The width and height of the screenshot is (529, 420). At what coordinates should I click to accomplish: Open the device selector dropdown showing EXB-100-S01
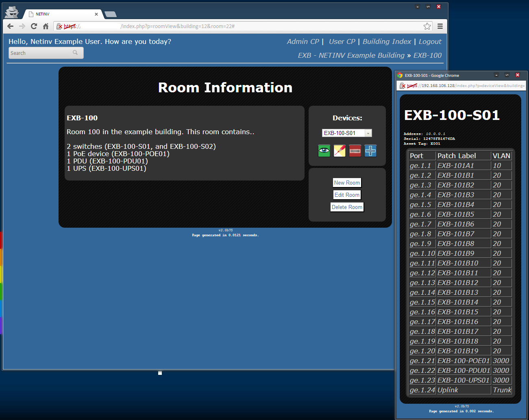[368, 133]
